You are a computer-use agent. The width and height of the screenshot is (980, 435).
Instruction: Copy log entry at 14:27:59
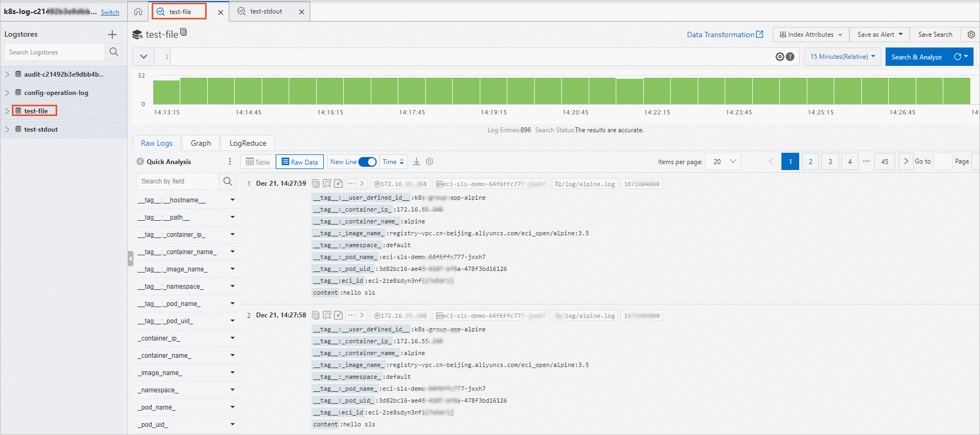[316, 183]
